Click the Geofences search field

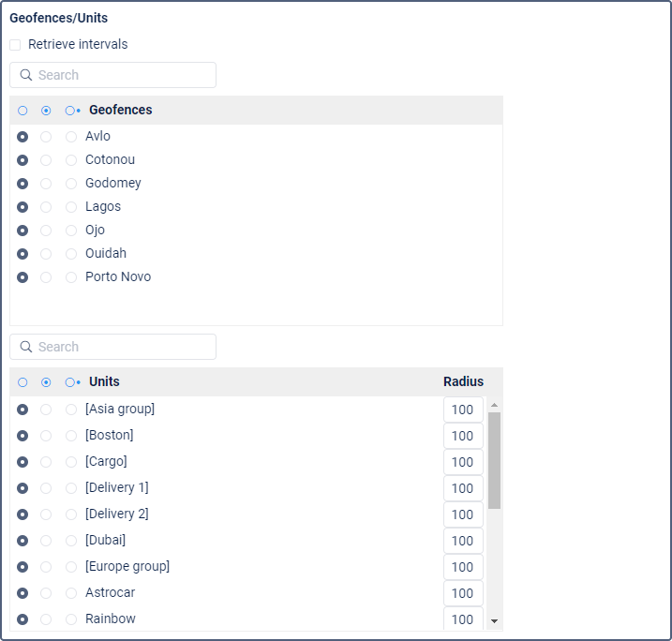[x=113, y=75]
